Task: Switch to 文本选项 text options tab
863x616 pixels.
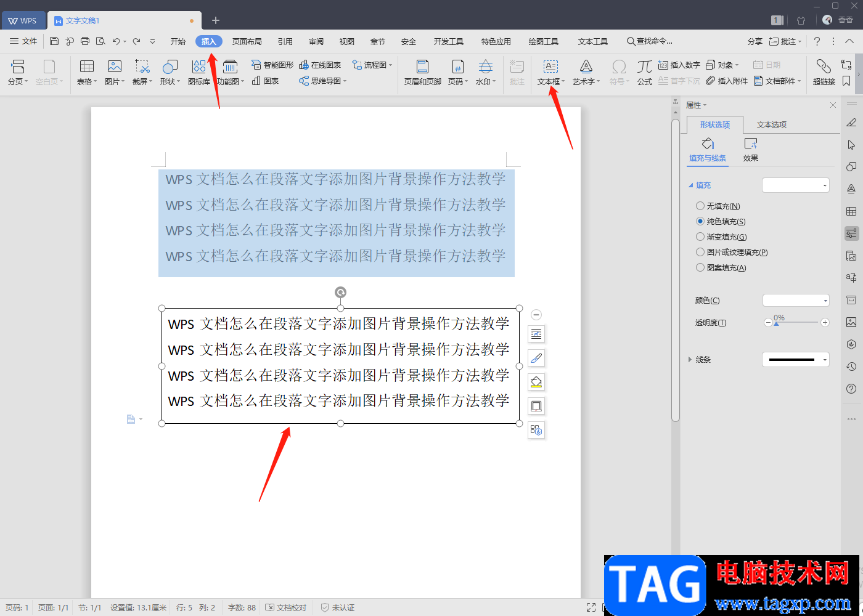Action: tap(772, 124)
